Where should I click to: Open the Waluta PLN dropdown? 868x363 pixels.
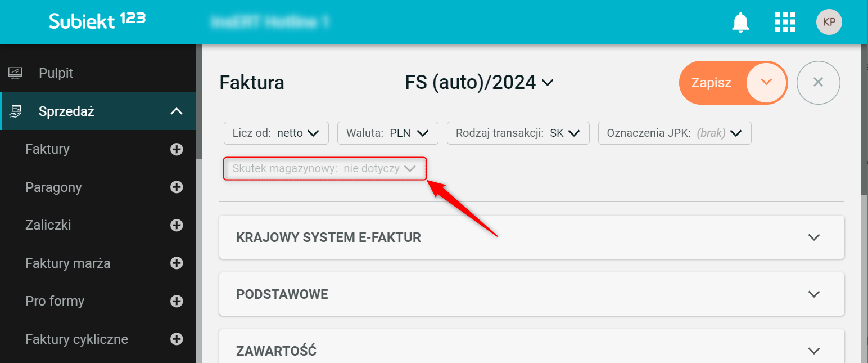tap(388, 133)
